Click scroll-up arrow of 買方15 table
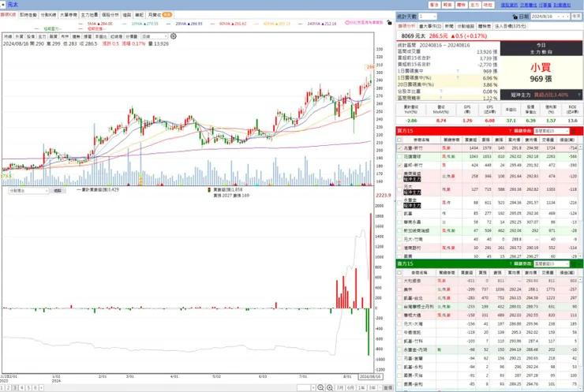This screenshot has width=584, height=392. coord(580,147)
